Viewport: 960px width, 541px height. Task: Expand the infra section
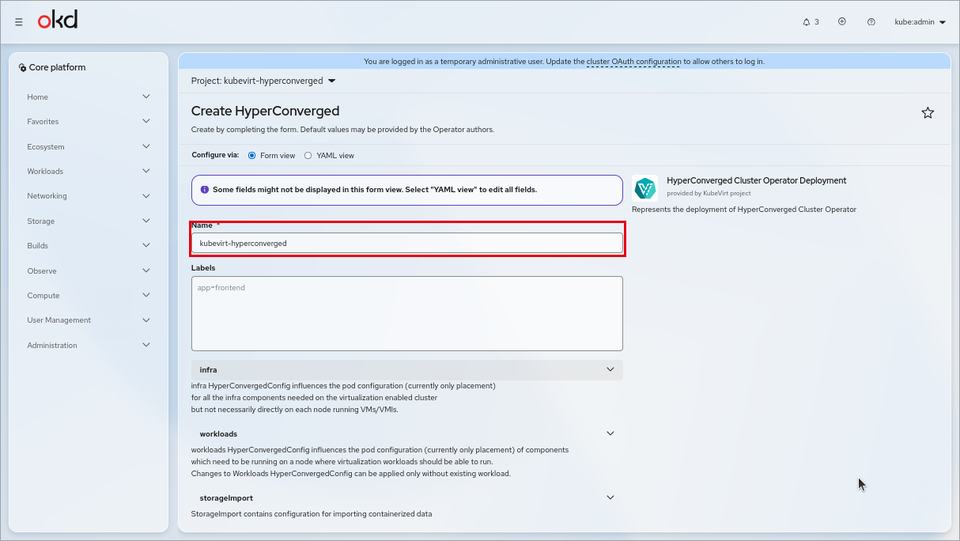(x=407, y=370)
